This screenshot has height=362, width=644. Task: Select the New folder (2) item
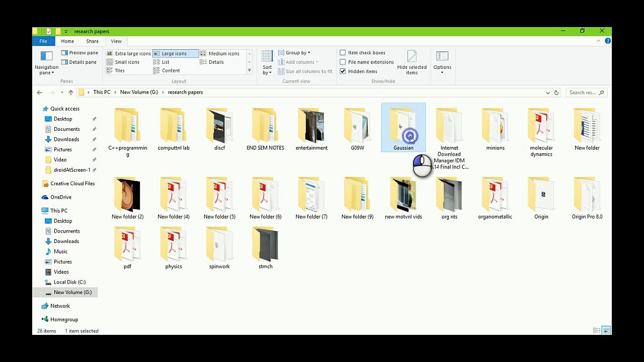tap(127, 198)
